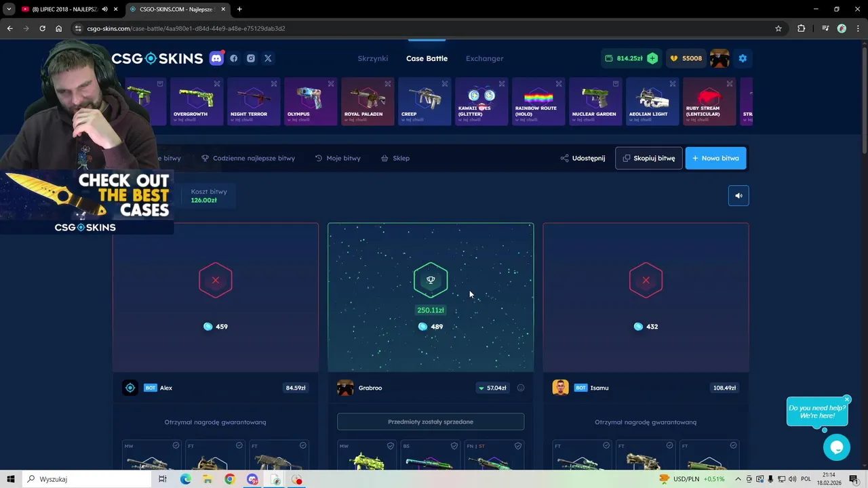Click the winner's 250.11zł amount
868x488 pixels.
[431, 310]
